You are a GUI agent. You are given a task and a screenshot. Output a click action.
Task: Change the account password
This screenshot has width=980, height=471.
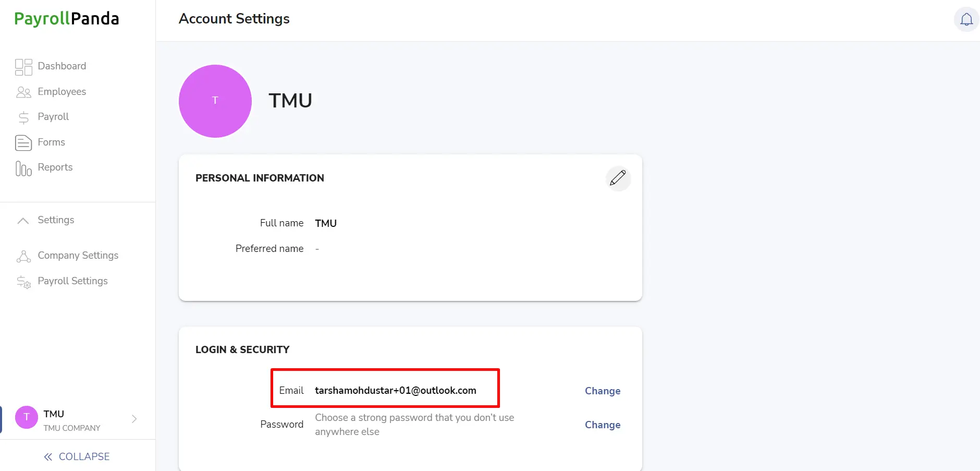603,425
